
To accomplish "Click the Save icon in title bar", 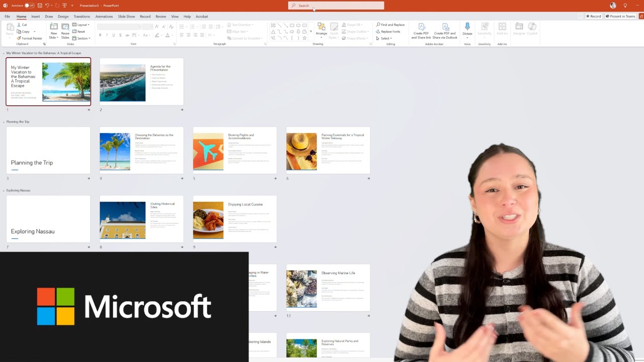I will point(40,6).
